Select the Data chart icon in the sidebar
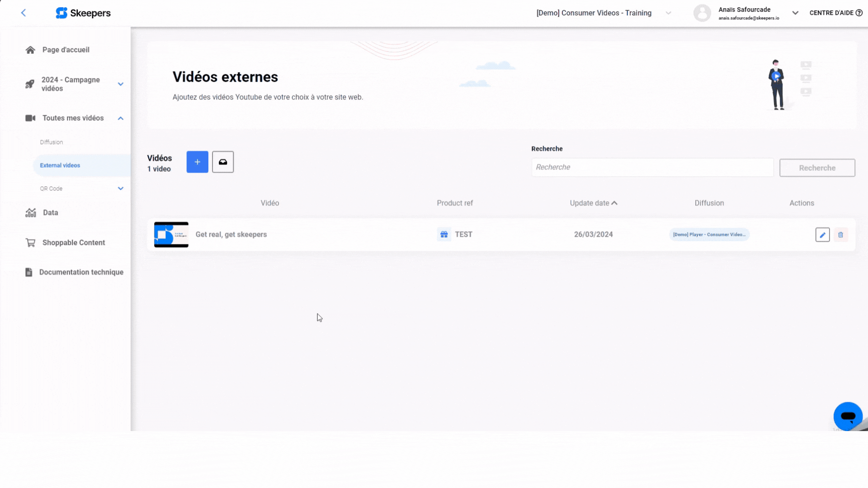The image size is (868, 488). point(30,212)
